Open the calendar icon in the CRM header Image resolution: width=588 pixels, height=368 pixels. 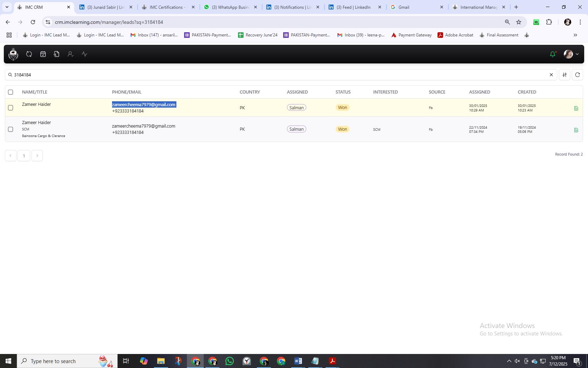43,54
